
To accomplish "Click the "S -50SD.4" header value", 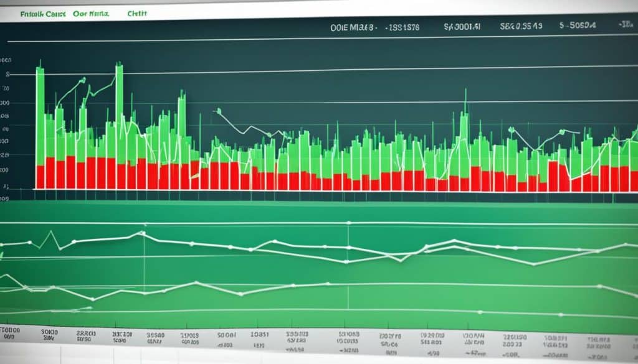I will (578, 26).
